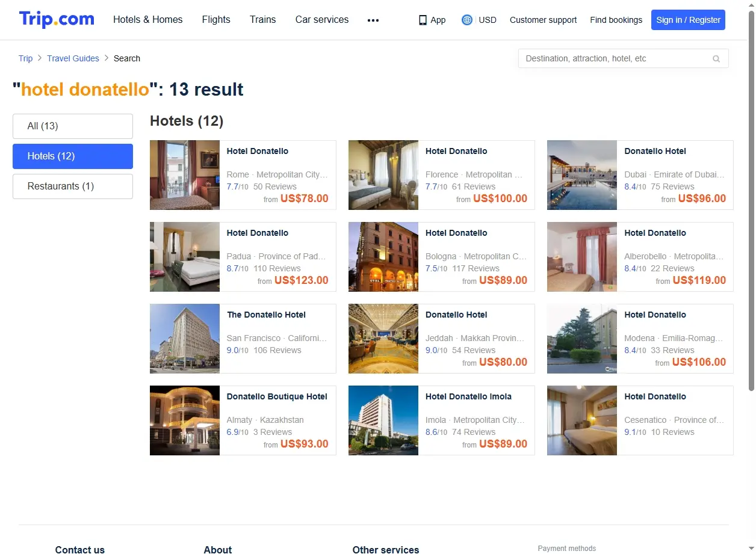This screenshot has width=756, height=554.
Task: Select the All (13) filter tab
Action: tap(73, 126)
